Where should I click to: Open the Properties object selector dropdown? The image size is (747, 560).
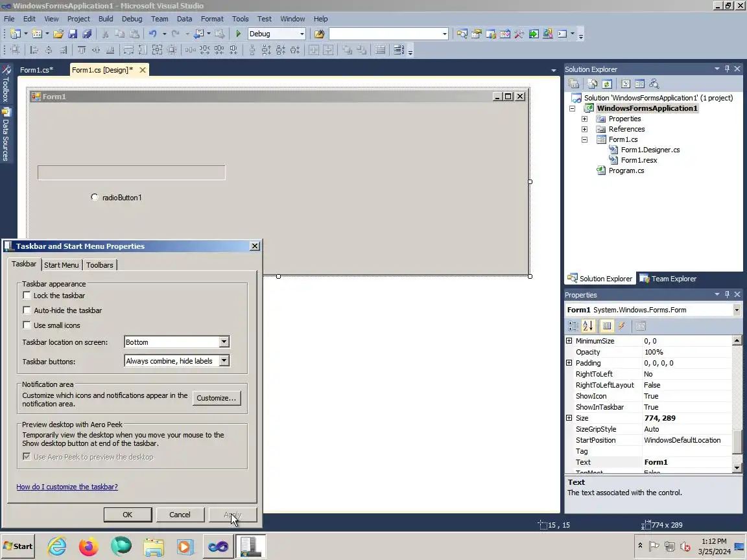(x=737, y=310)
